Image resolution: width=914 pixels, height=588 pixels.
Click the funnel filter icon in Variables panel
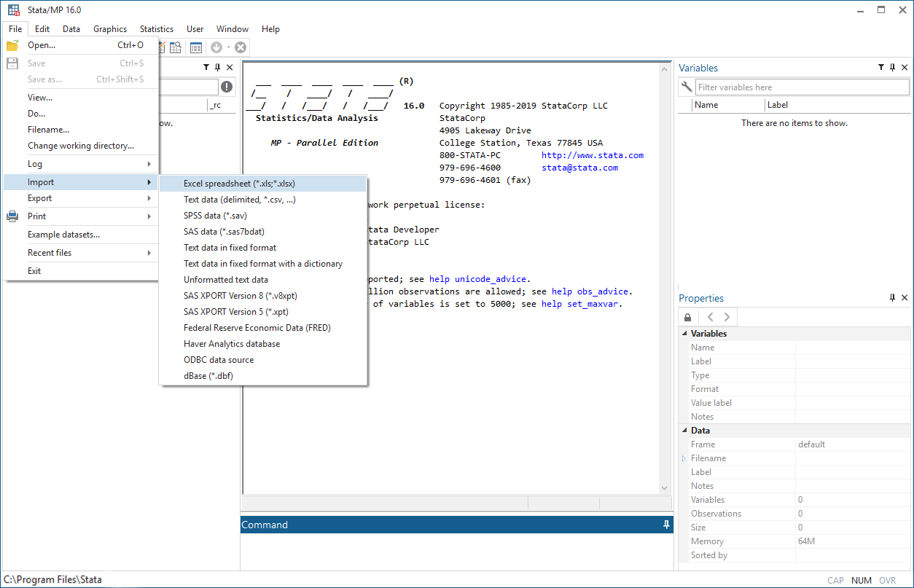880,67
